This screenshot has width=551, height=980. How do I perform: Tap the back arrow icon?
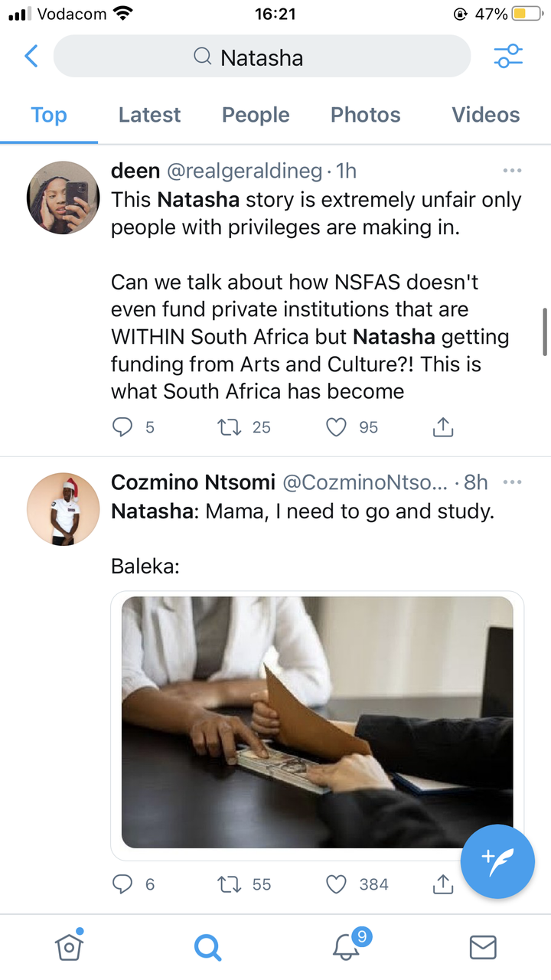click(x=31, y=57)
